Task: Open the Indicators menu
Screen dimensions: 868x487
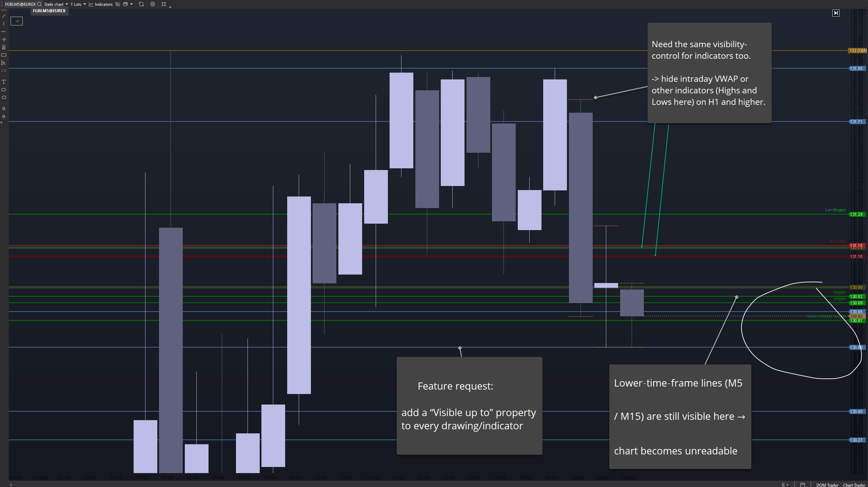Action: tap(101, 4)
